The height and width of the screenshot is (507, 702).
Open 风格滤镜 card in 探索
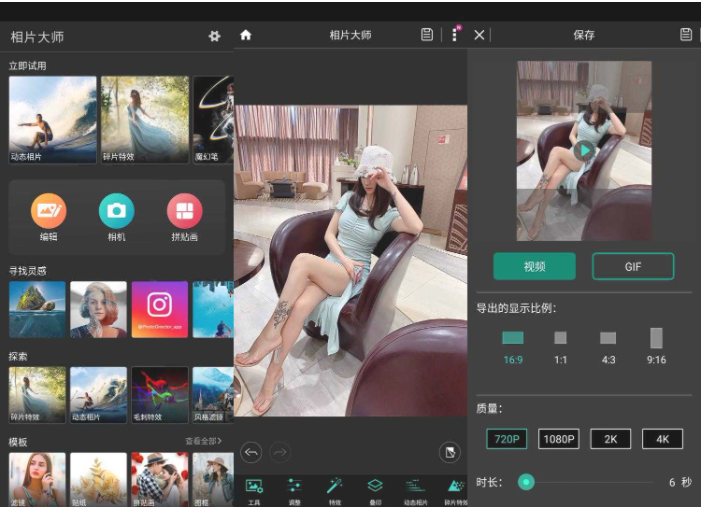coord(213,395)
